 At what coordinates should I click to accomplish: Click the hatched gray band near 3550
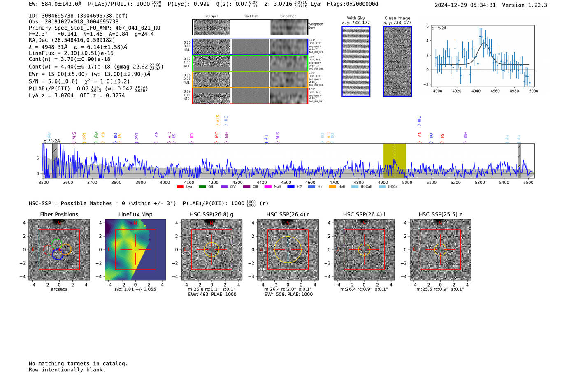point(55,160)
